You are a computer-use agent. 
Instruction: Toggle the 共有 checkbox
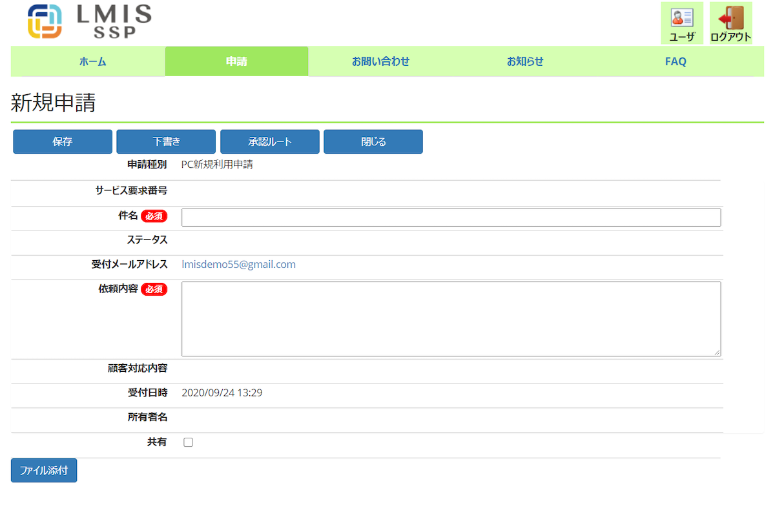(x=188, y=442)
